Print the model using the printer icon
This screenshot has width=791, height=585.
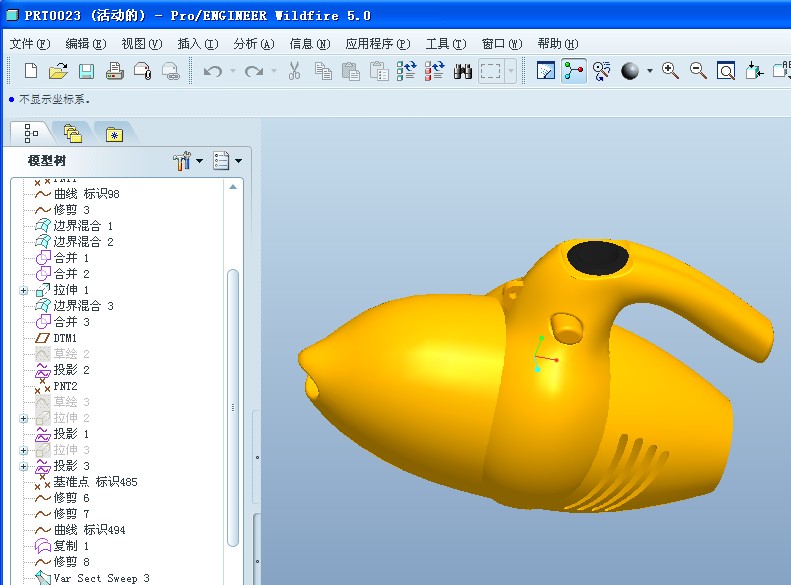click(x=115, y=71)
